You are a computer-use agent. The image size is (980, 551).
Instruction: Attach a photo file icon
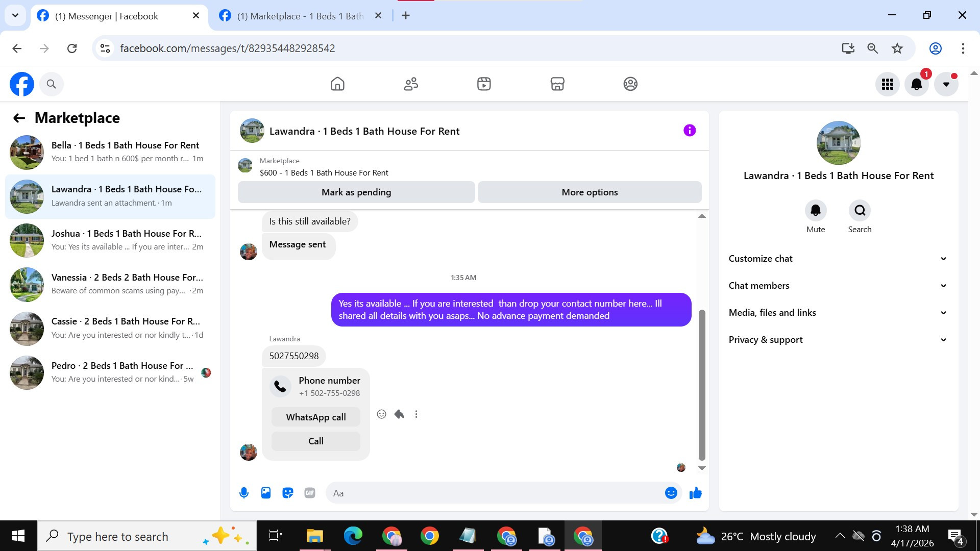(266, 493)
